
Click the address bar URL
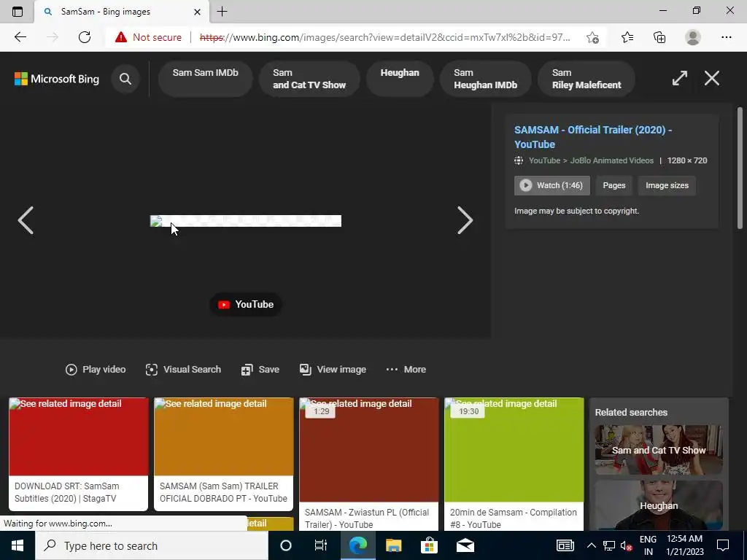pyautogui.click(x=385, y=37)
